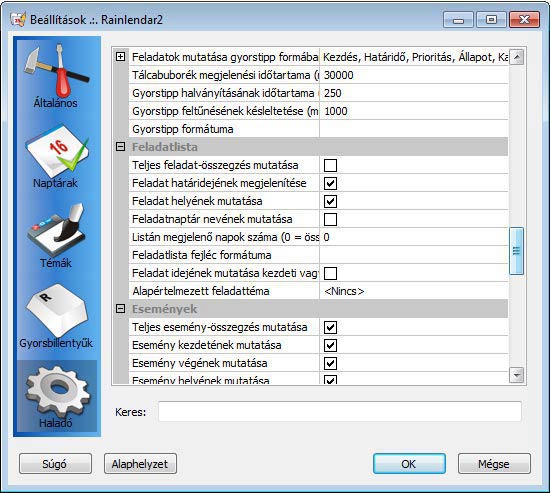This screenshot has width=551, height=493.
Task: Toggle Feladatnaptár nevének mutatása checkbox
Action: (x=330, y=219)
